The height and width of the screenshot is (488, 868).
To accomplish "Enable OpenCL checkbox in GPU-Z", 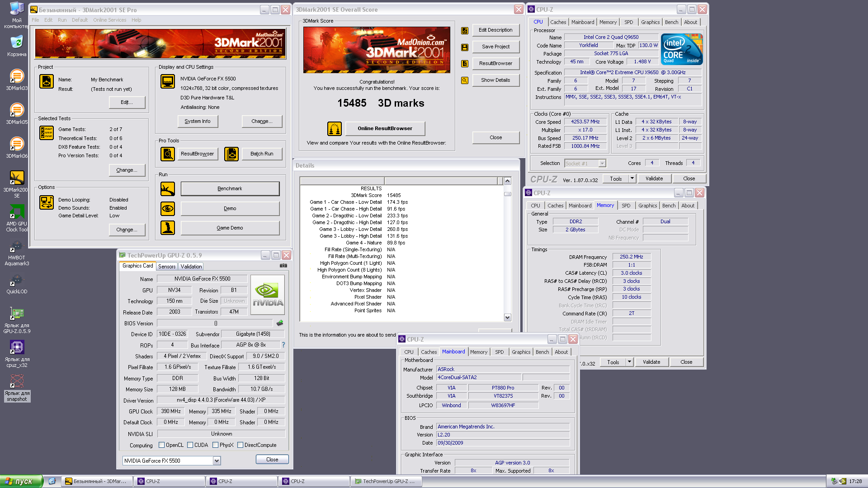I will [162, 445].
